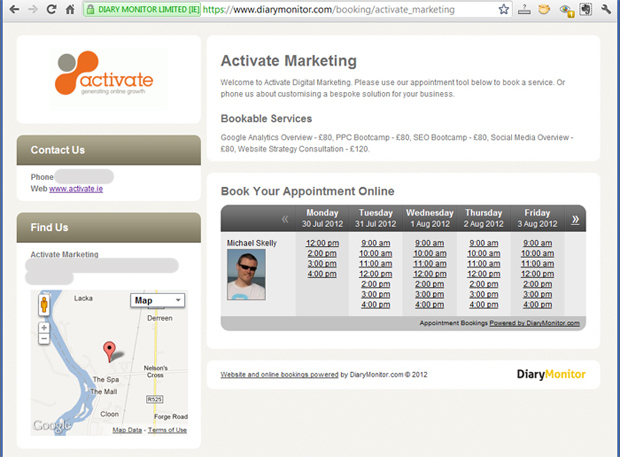Image resolution: width=620 pixels, height=457 pixels.
Task: Click the green SSL padlock certificate badge
Action: (142, 9)
